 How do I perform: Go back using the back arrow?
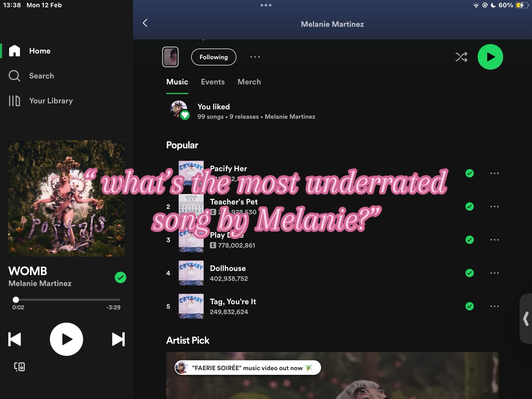[x=145, y=23]
